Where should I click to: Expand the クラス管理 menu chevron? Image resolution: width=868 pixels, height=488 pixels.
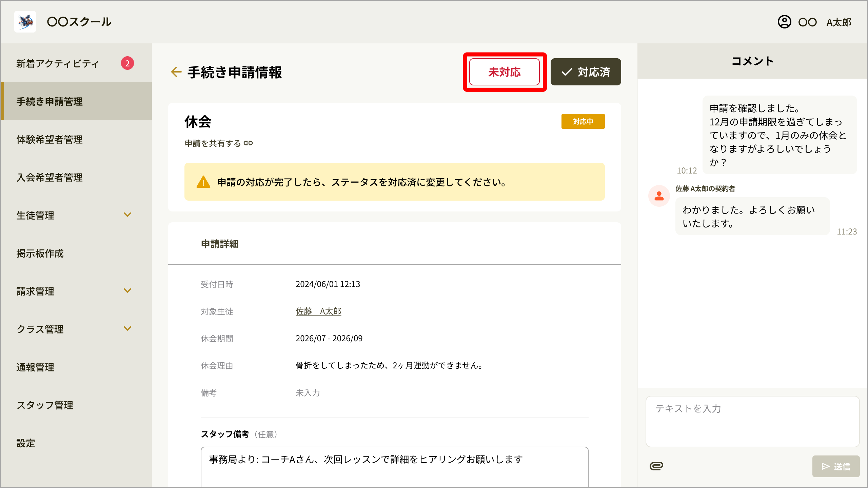point(127,329)
